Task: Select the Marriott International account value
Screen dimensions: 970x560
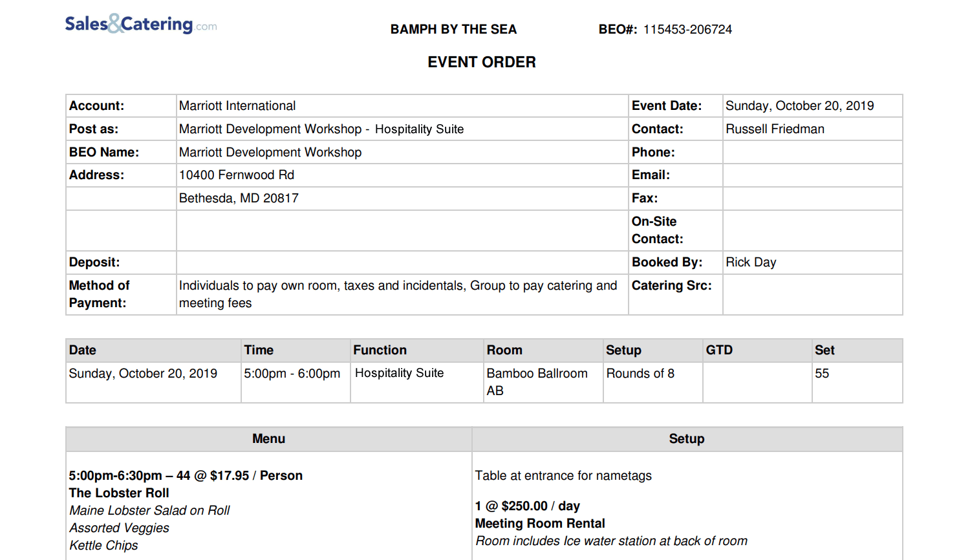Action: [237, 106]
